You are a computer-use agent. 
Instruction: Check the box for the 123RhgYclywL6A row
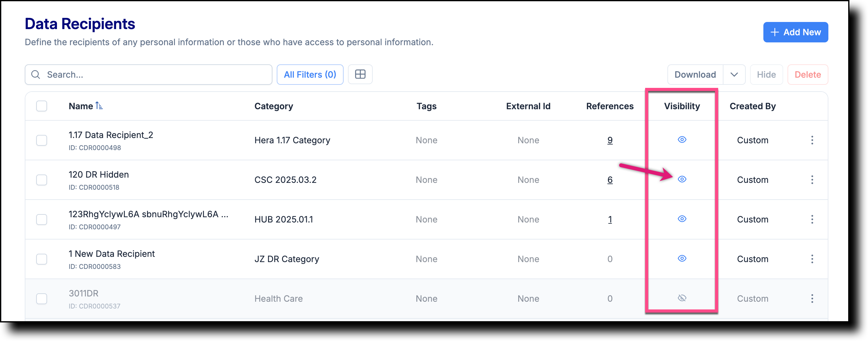coord(42,219)
